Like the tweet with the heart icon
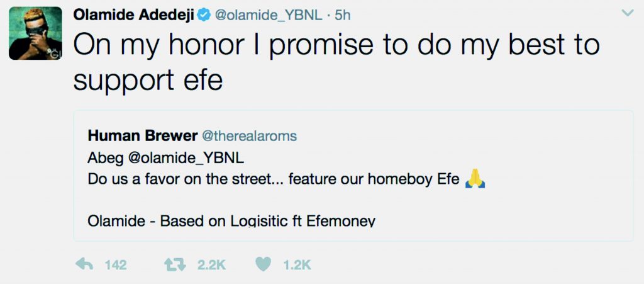This screenshot has height=284, width=644. 264,265
